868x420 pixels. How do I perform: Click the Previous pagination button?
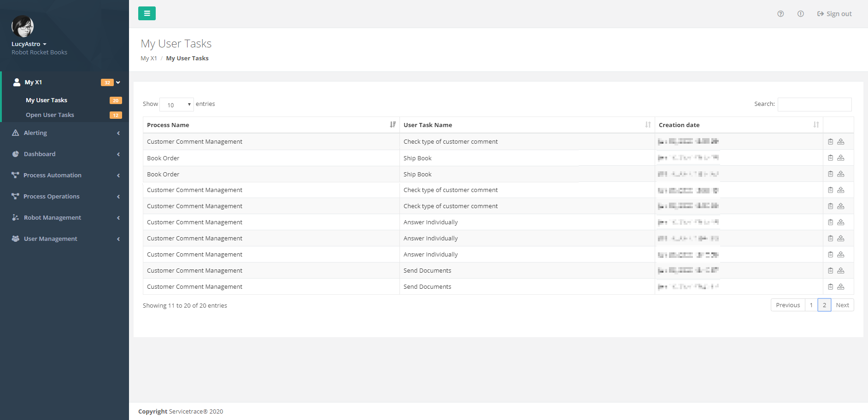[x=787, y=305]
